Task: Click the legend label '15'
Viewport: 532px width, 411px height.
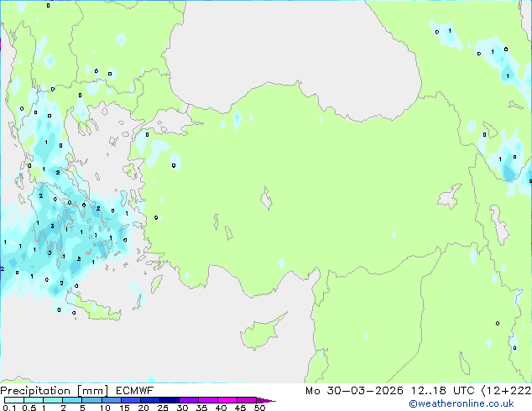Action: coord(124,408)
